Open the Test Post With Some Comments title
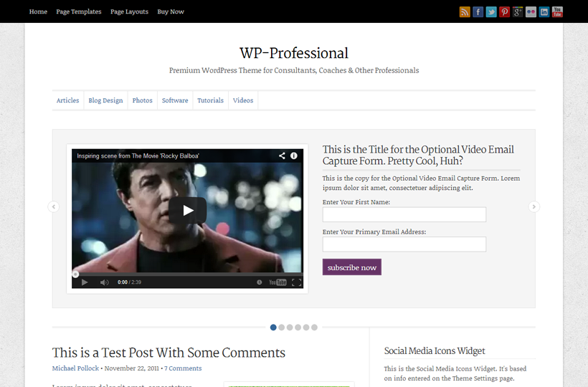 (x=169, y=353)
